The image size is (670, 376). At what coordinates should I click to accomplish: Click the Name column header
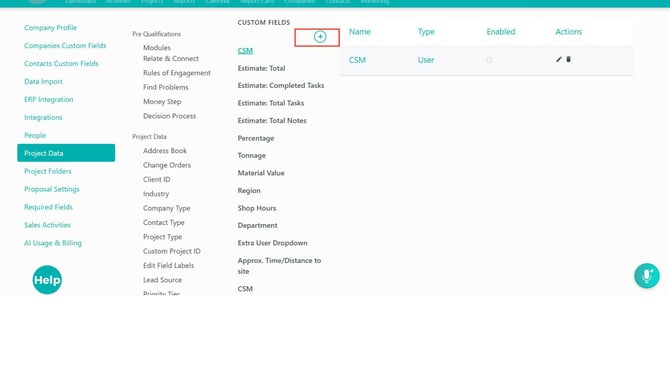(359, 32)
